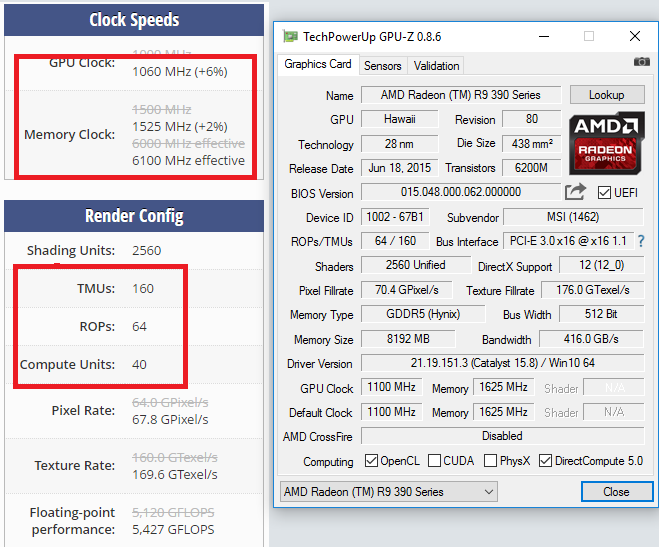Image resolution: width=659 pixels, height=547 pixels.
Task: Click the Bus Interface field PCI-E 3.0 x16
Action: (569, 241)
